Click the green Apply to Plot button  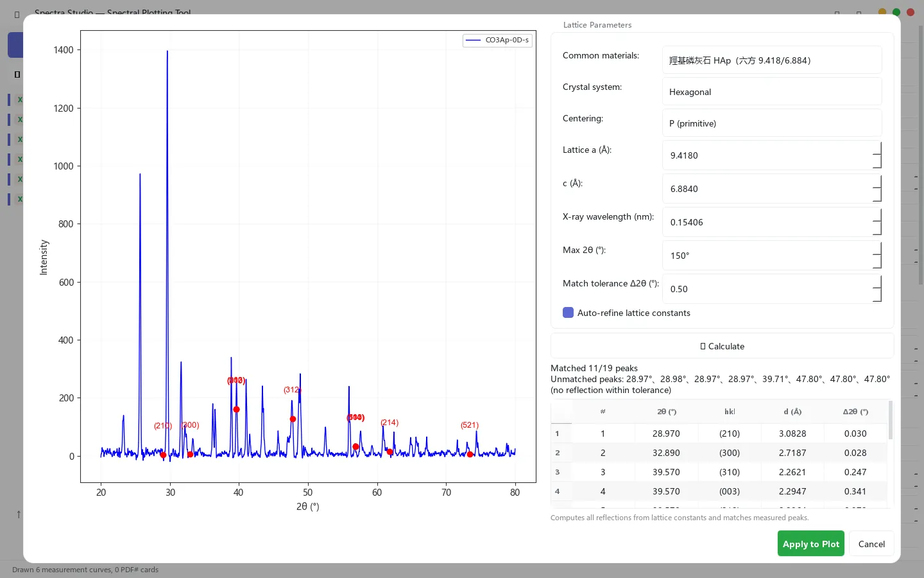810,544
